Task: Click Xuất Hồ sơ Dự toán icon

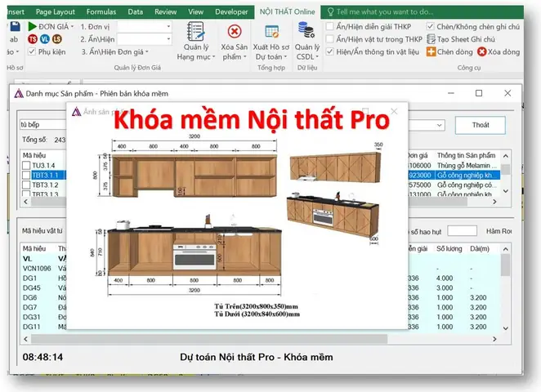Action: click(x=271, y=32)
